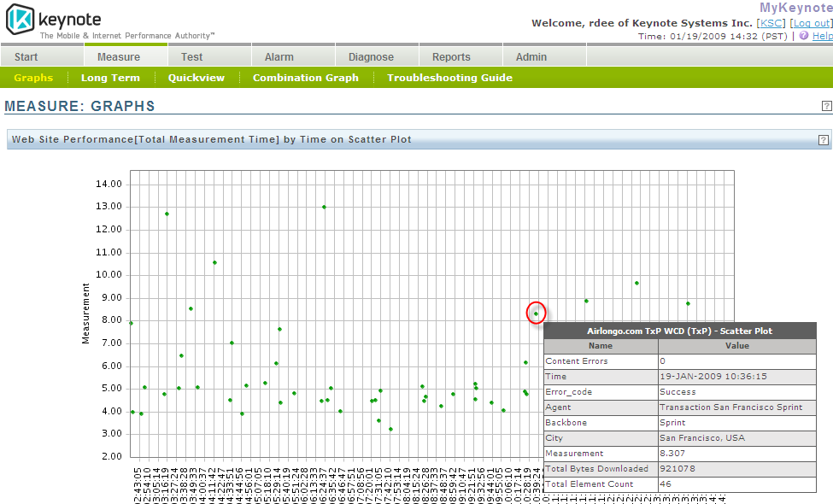Open the Long Term submenu
Screen dimensions: 833x504
(x=110, y=78)
